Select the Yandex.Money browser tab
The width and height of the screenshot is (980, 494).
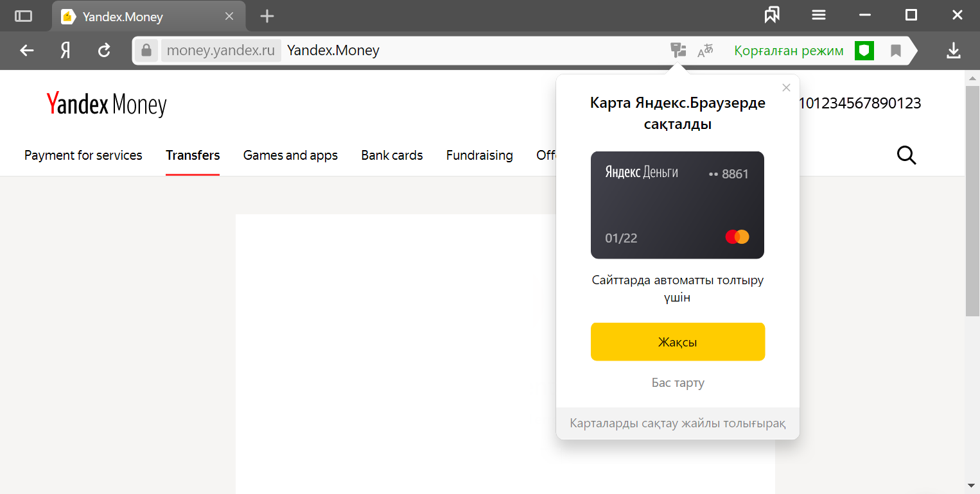148,16
